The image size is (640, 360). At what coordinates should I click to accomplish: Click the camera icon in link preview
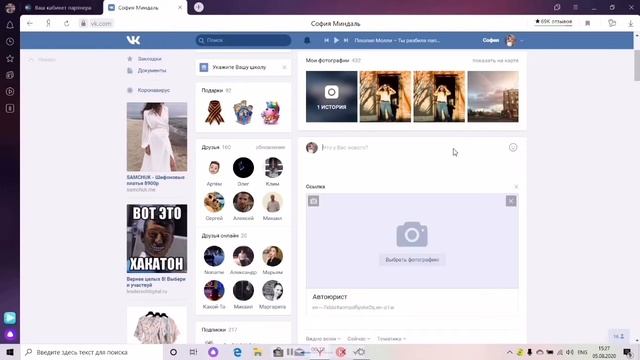tap(412, 234)
